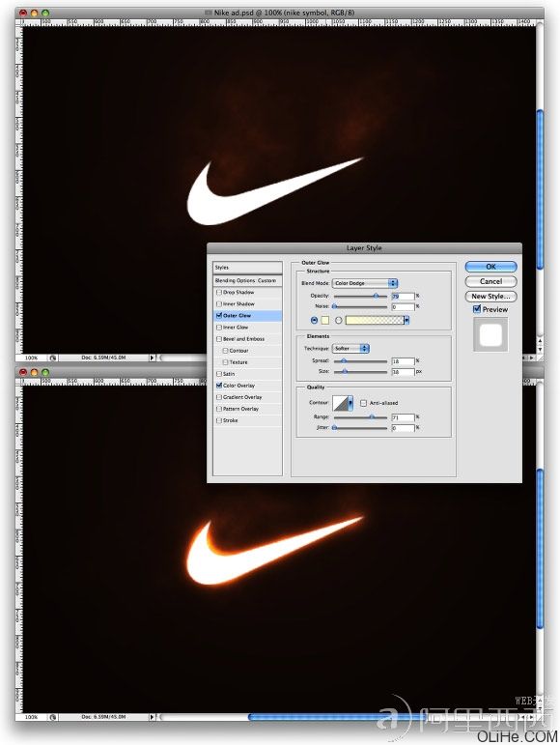
Task: Click the Opacity slider handle
Action: pos(376,296)
